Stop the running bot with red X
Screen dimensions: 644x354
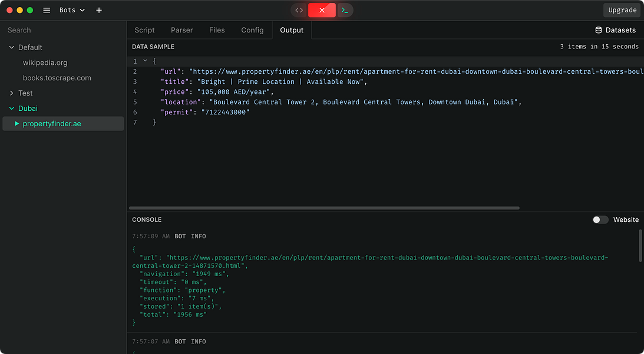[322, 10]
